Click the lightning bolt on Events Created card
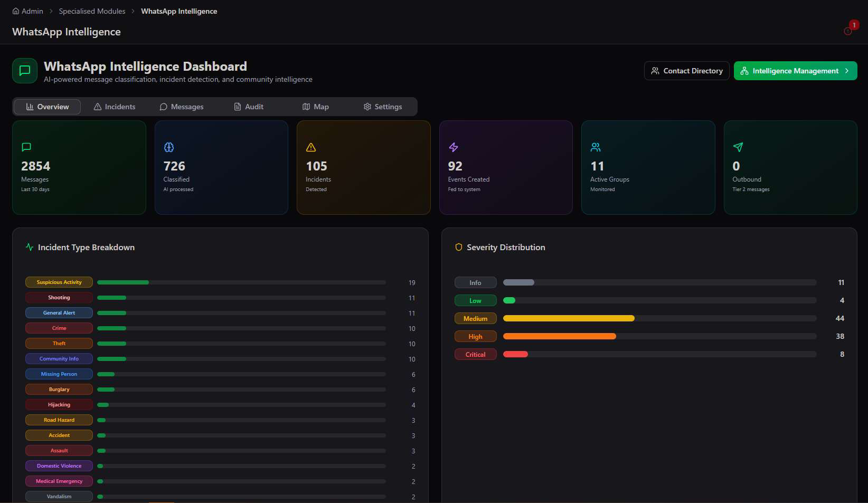 [x=454, y=147]
